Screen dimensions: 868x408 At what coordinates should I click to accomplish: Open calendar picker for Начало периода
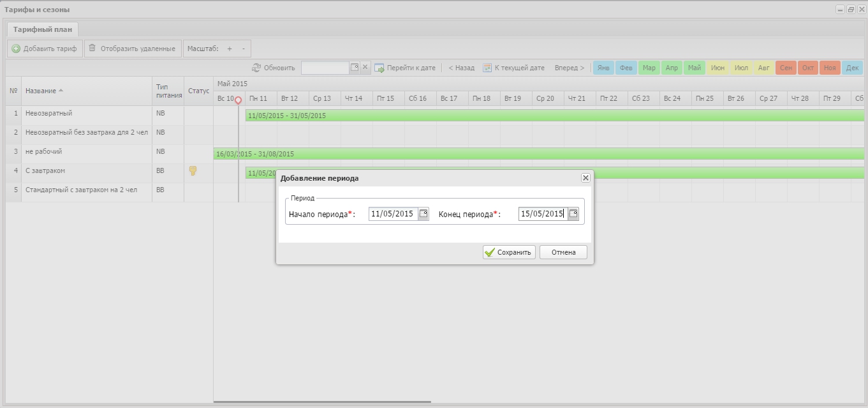(x=423, y=215)
